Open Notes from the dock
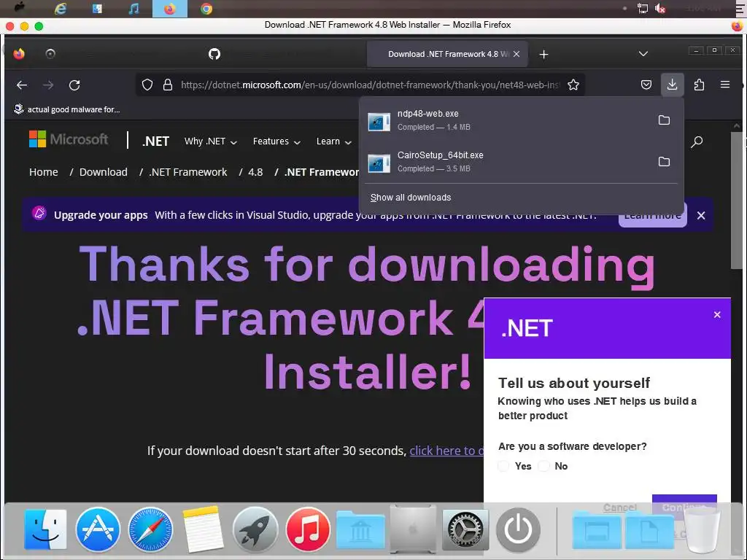 (x=203, y=529)
